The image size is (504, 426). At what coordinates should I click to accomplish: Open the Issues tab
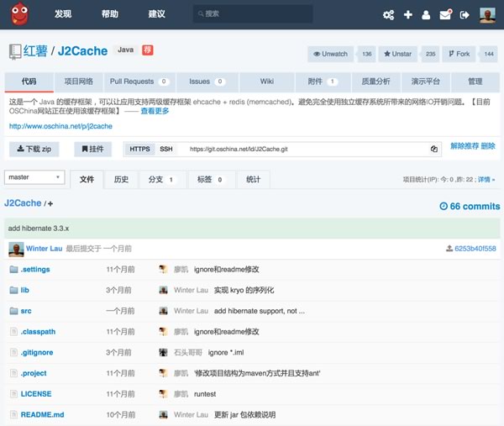[x=207, y=82]
